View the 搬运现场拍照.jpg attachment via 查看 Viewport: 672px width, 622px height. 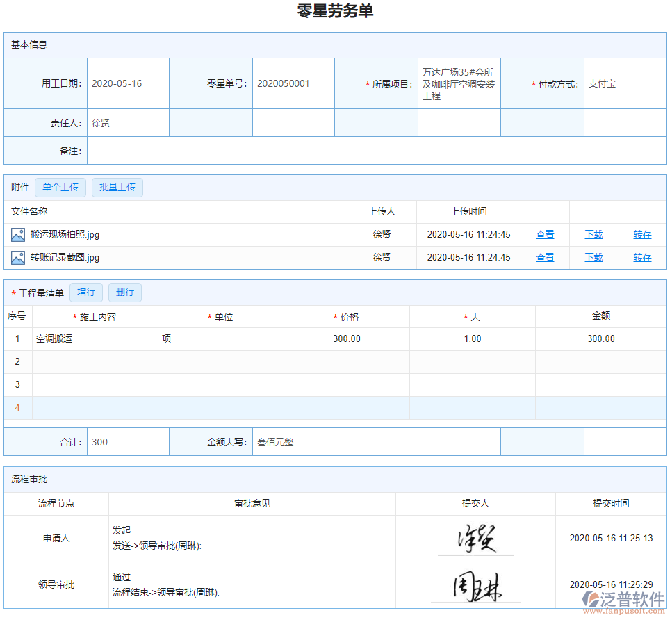(545, 235)
